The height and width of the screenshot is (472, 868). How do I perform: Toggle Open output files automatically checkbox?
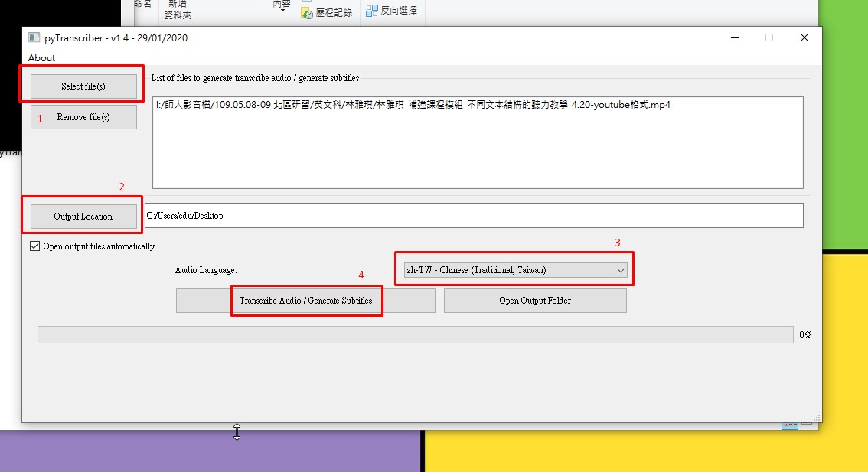pyautogui.click(x=35, y=246)
